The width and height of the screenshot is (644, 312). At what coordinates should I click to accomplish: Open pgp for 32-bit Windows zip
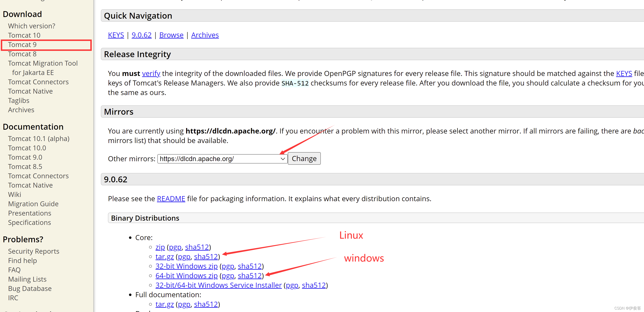coord(228,266)
